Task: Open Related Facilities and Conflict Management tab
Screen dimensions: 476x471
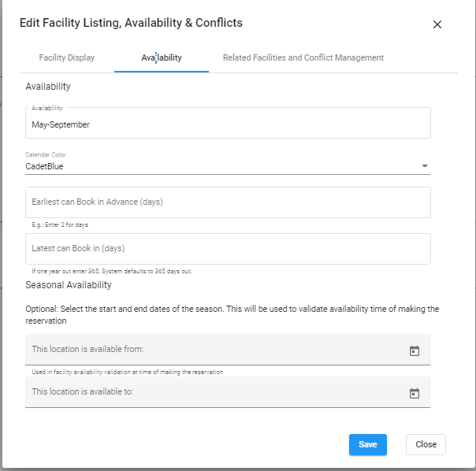Action: tap(303, 57)
